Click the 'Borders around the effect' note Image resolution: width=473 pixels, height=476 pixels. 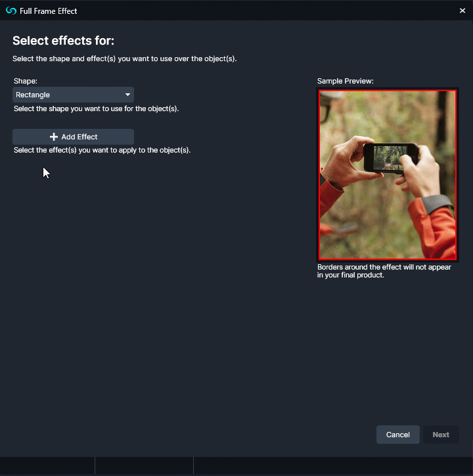pos(384,271)
